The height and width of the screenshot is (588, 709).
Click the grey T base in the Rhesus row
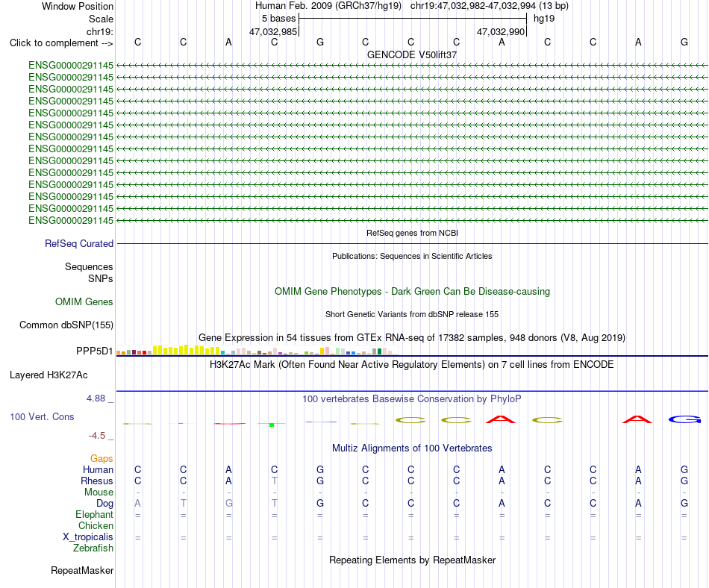[x=275, y=481]
